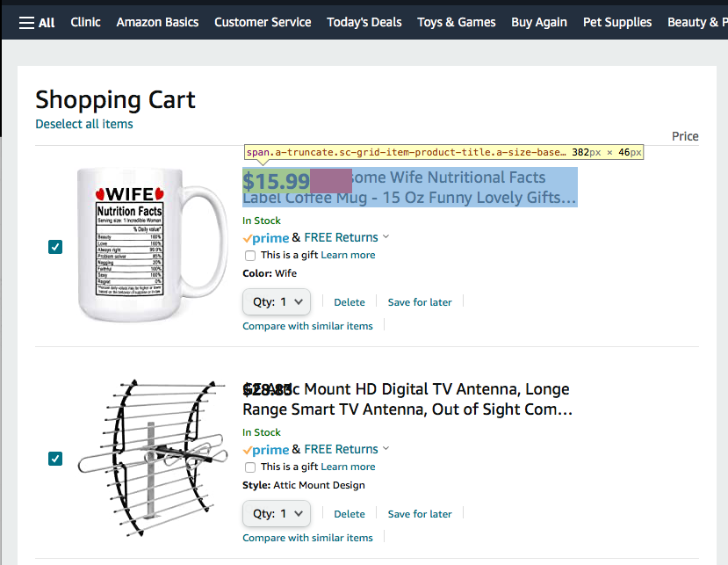Delete the coffee mug from cart
This screenshot has height=565, width=728.
pos(350,302)
